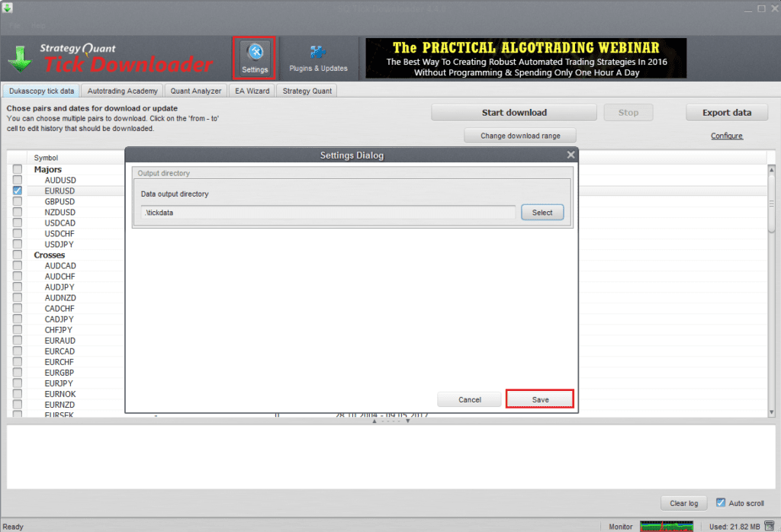Screen dimensions: 781x532
Task: Click the log panel collapse arrows
Action: coord(391,421)
